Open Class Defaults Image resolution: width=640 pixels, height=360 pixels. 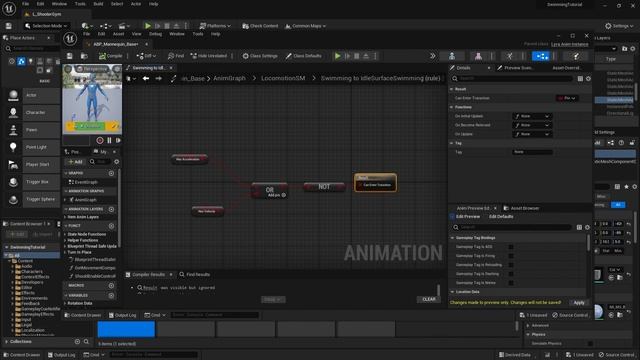click(304, 56)
